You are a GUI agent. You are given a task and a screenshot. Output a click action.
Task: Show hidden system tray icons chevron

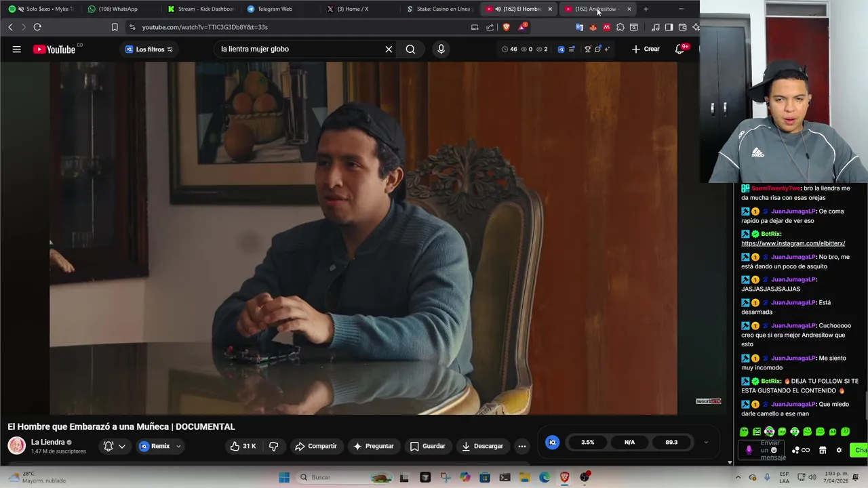(738, 477)
